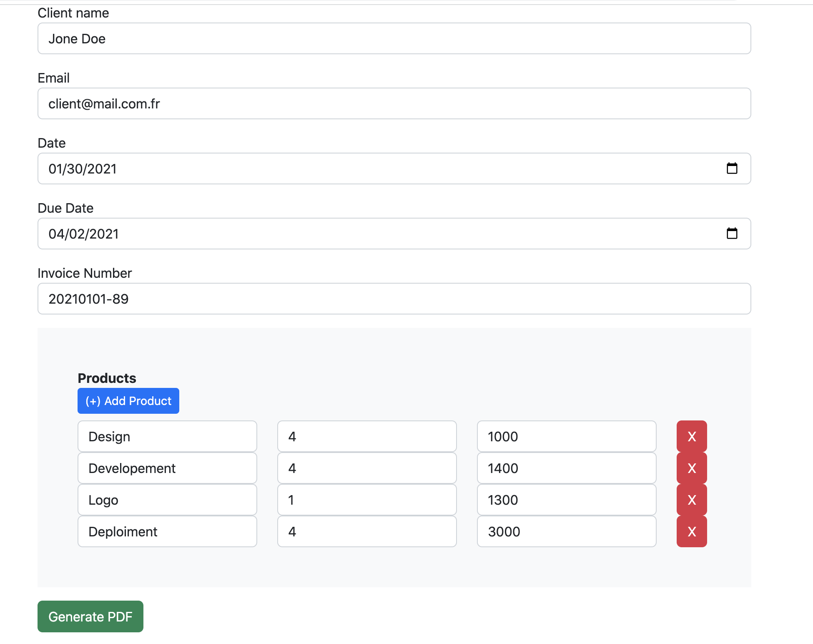Edit the quantity field in Deploiment row
This screenshot has height=644, width=813.
(367, 531)
